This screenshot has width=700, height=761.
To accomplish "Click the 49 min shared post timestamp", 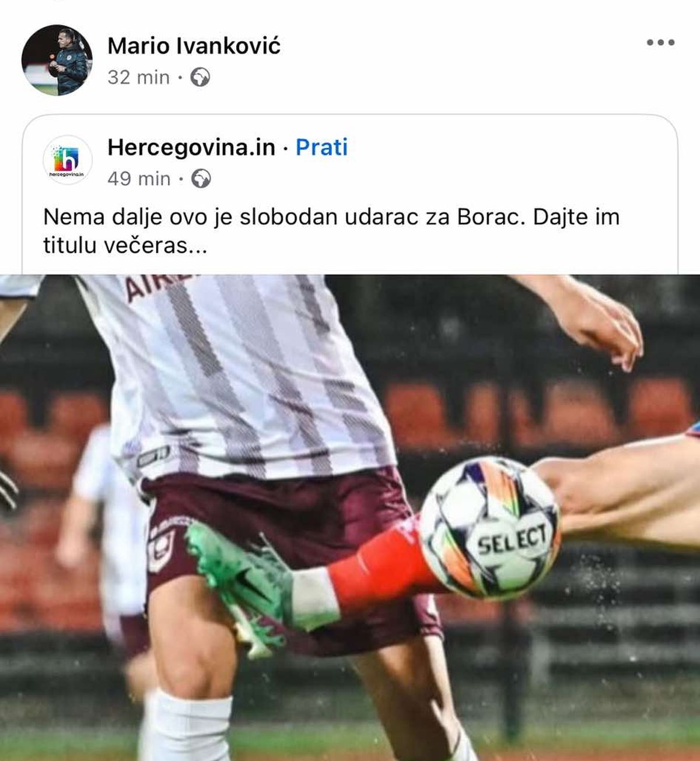I will [x=139, y=178].
